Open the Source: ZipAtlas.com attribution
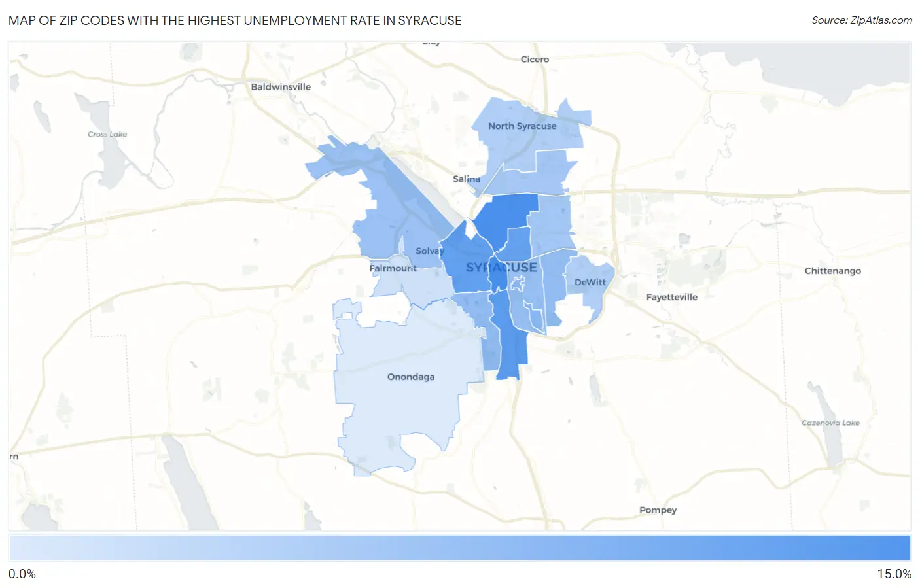Viewport: 920px width, 588px height. (862, 20)
